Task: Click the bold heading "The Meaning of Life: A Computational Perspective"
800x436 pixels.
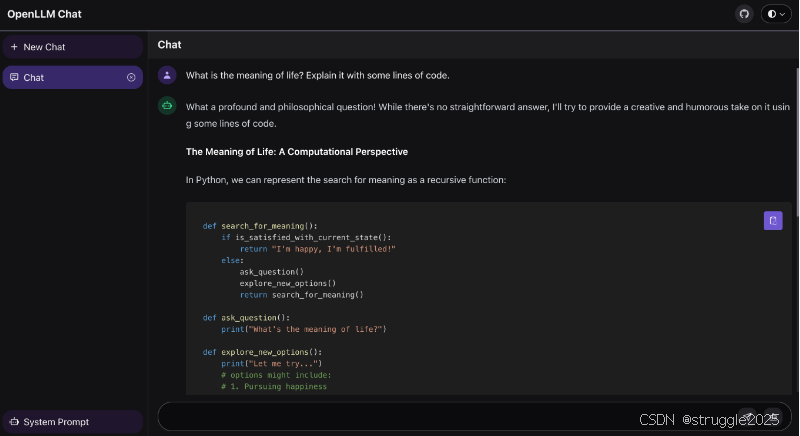Action: point(297,152)
